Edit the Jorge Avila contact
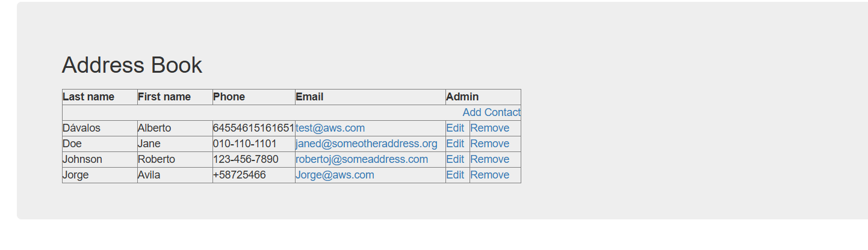Viewport: 868px width, 250px height. coord(455,175)
